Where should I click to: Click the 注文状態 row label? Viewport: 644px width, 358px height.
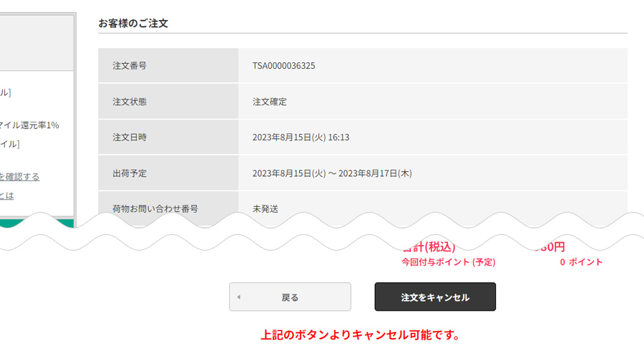click(130, 102)
